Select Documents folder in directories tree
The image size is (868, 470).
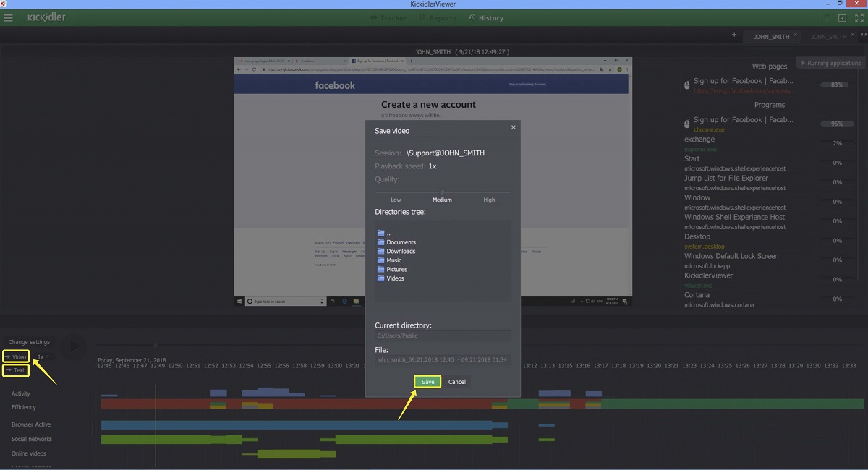[396, 242]
